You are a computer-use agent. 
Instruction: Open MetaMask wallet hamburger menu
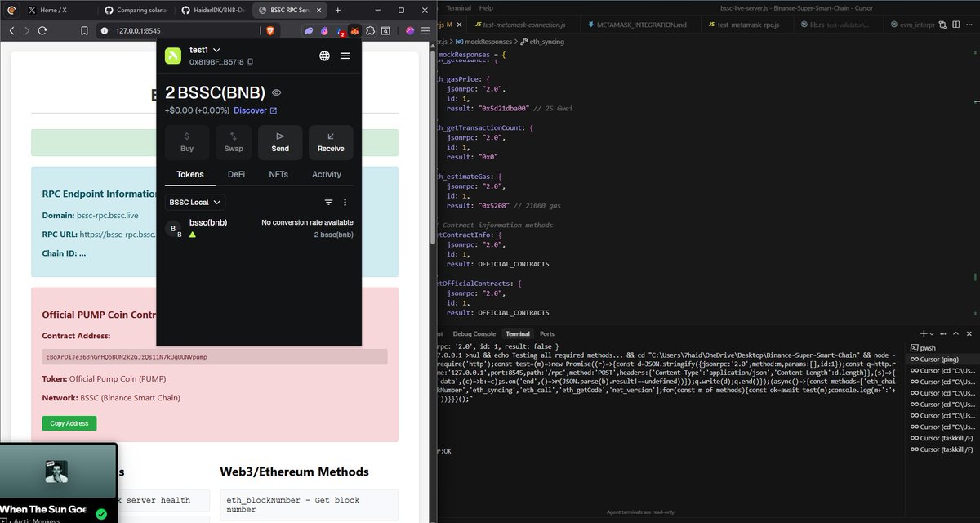click(345, 56)
